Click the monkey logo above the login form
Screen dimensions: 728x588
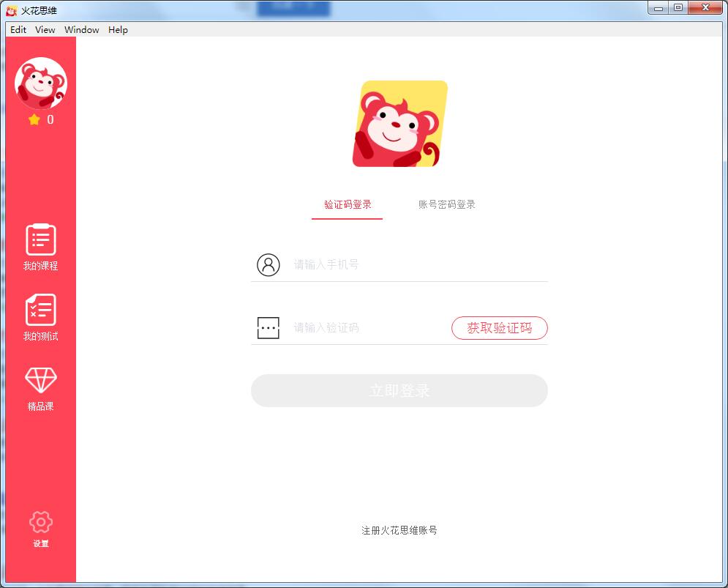pos(399,124)
